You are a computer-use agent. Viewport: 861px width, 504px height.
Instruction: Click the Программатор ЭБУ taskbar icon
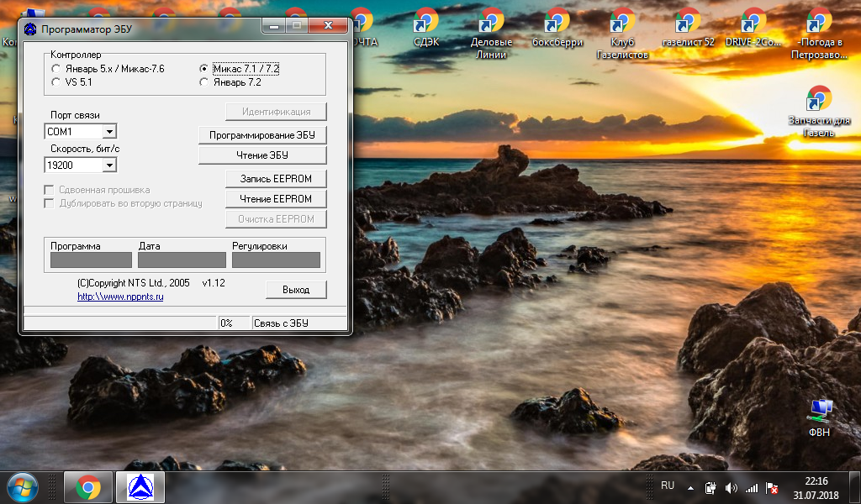point(140,486)
